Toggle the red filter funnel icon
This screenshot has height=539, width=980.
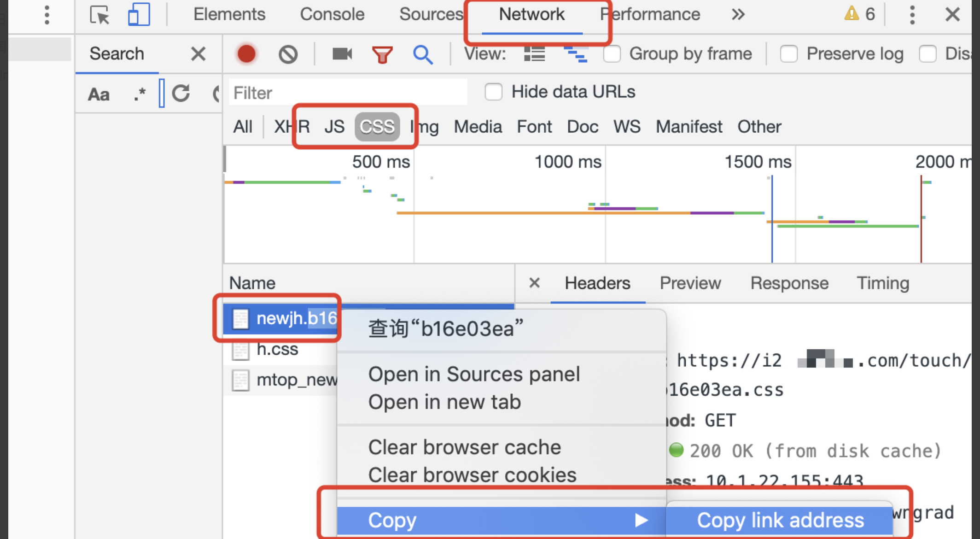(382, 54)
